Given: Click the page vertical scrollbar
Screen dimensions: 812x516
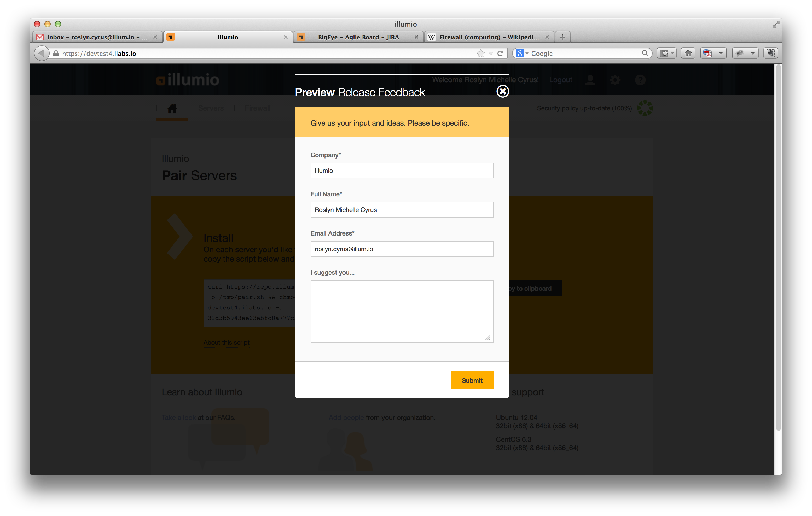Looking at the screenshot, I should [x=778, y=248].
